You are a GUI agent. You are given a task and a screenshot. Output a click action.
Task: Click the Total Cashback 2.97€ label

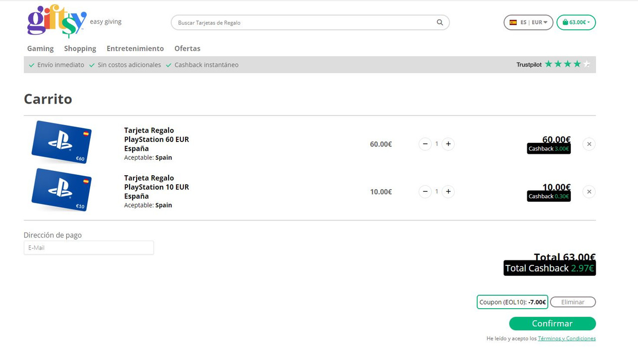[x=549, y=268]
